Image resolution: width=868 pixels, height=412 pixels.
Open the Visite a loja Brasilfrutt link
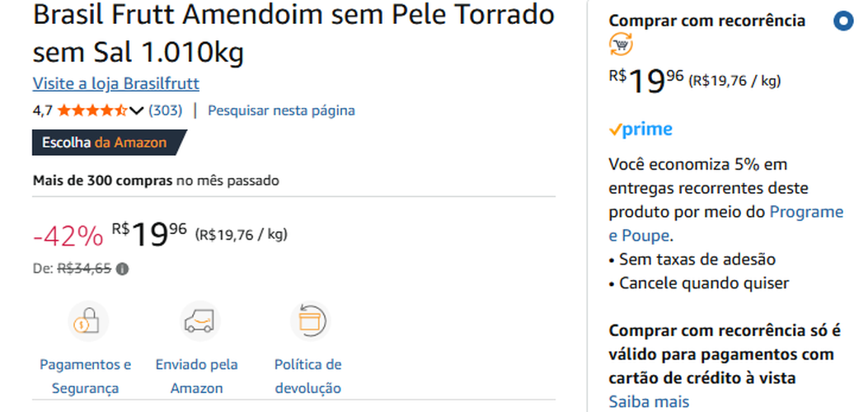pyautogui.click(x=115, y=84)
